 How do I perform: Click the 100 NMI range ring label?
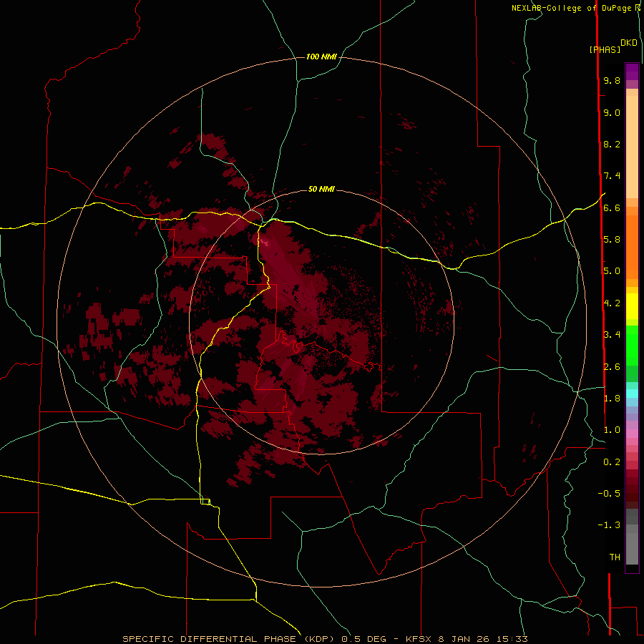click(321, 57)
